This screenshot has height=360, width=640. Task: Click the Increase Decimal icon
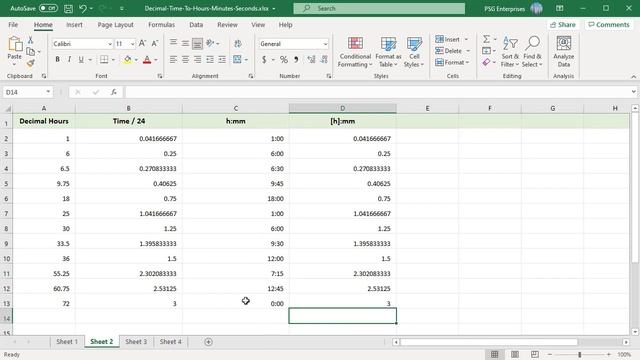pos(311,60)
